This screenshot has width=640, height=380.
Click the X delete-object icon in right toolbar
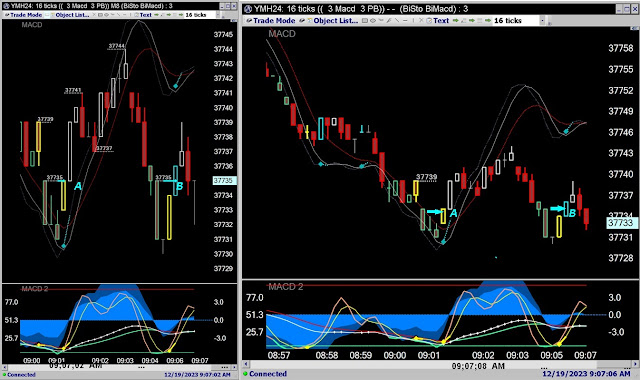pos(421,20)
